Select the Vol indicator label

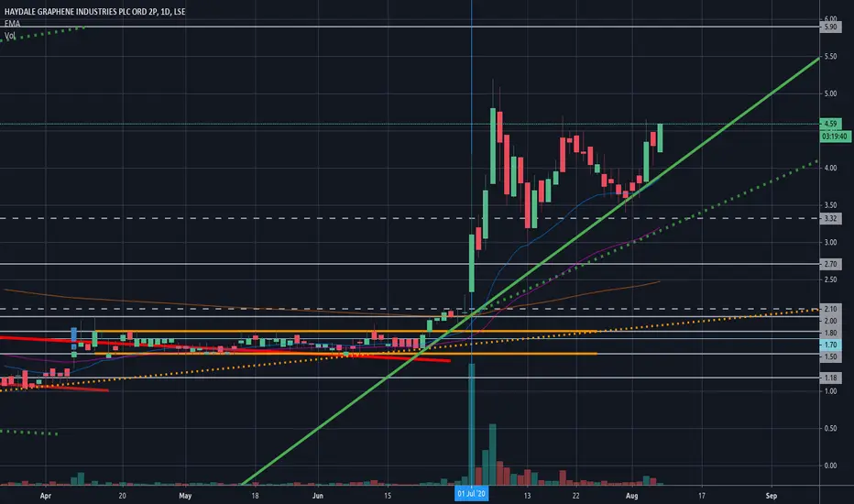click(x=10, y=36)
